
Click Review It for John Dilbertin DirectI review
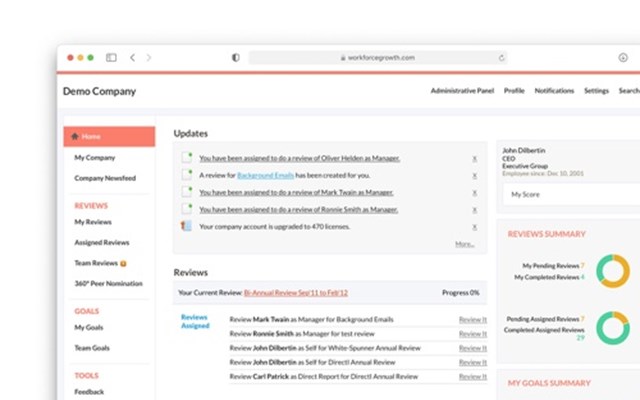[x=473, y=362]
